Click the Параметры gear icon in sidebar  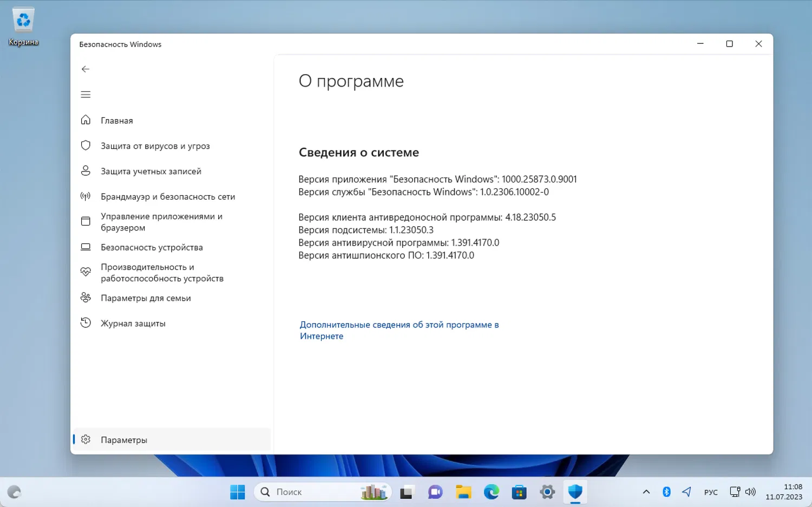click(86, 439)
